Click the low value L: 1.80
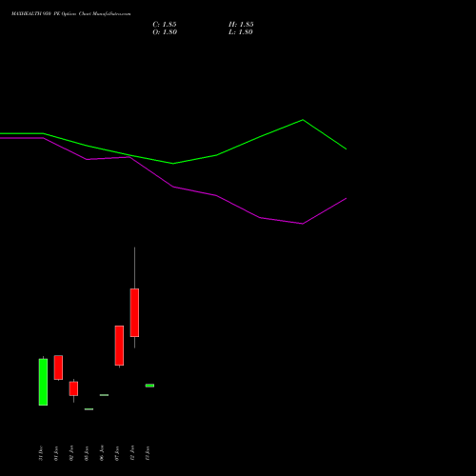Viewport: 476px width, 476px height. pyautogui.click(x=241, y=32)
